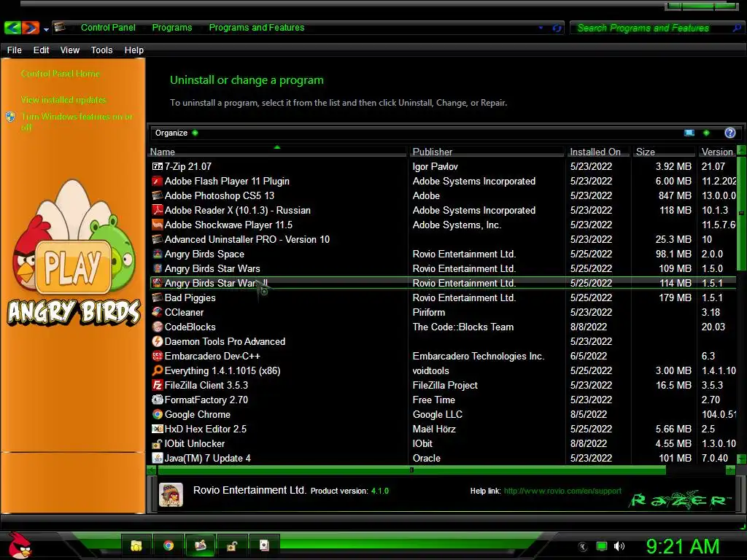Open the Tools menu
This screenshot has width=747, height=560.
101,50
